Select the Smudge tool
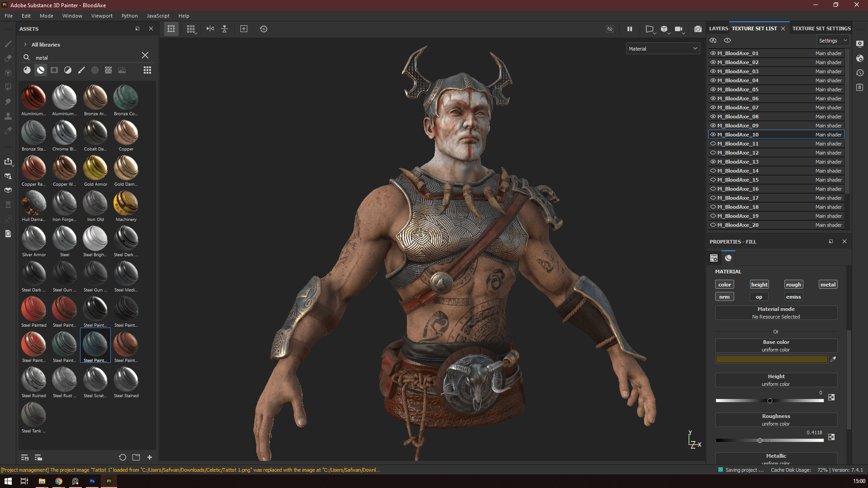 pos(8,102)
